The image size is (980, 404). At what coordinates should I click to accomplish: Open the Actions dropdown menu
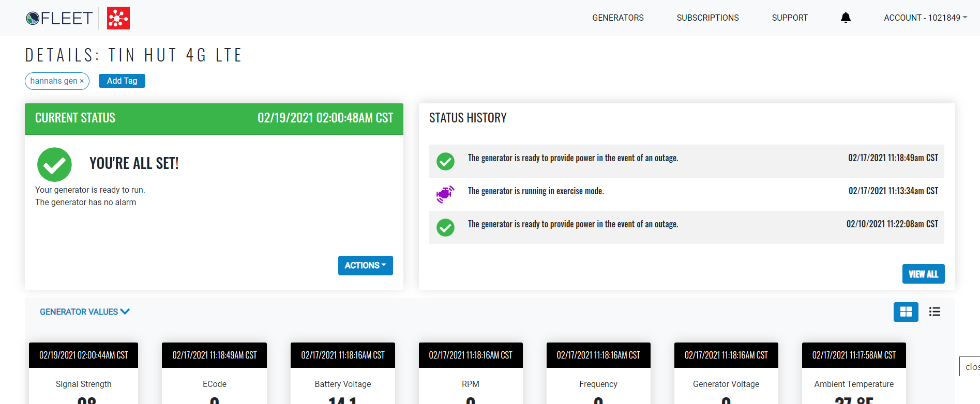click(365, 266)
